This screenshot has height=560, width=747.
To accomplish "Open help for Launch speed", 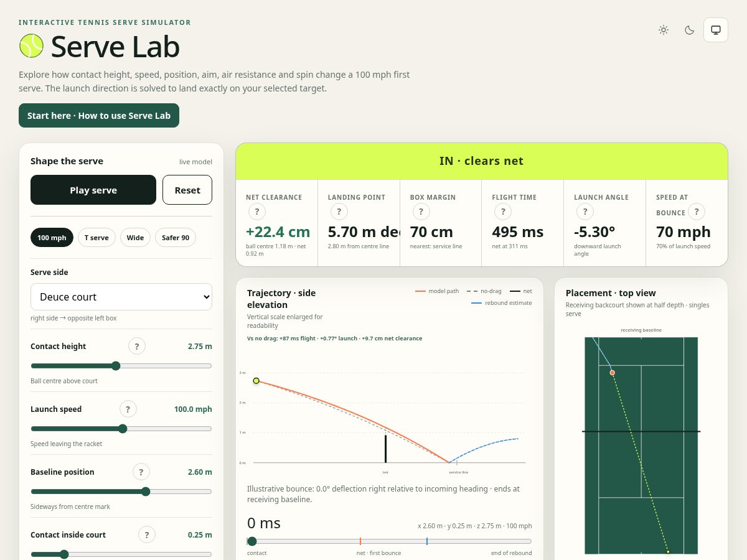I will tap(128, 409).
